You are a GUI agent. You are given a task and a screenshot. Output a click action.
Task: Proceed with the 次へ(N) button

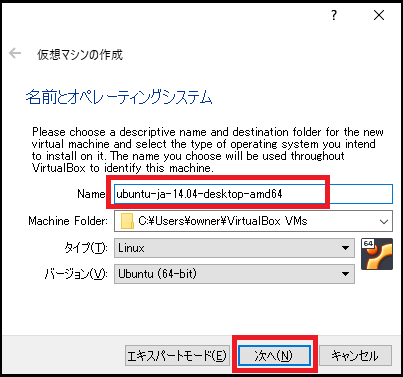pyautogui.click(x=275, y=355)
